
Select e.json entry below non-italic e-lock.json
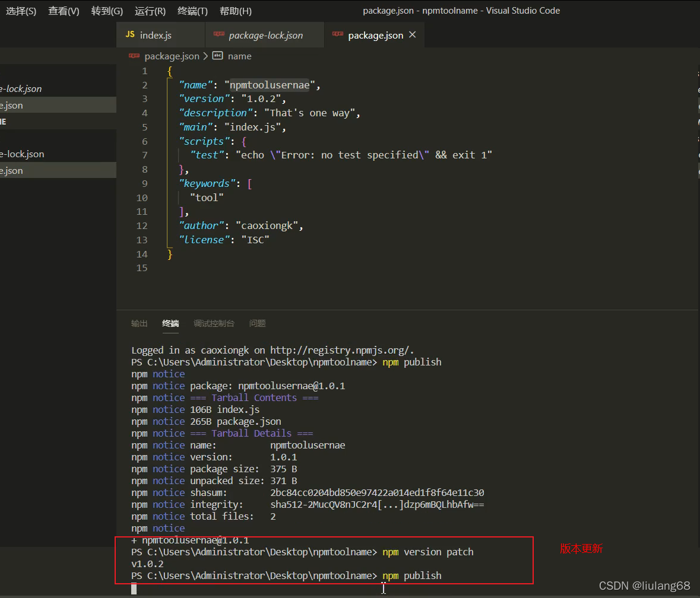point(58,170)
